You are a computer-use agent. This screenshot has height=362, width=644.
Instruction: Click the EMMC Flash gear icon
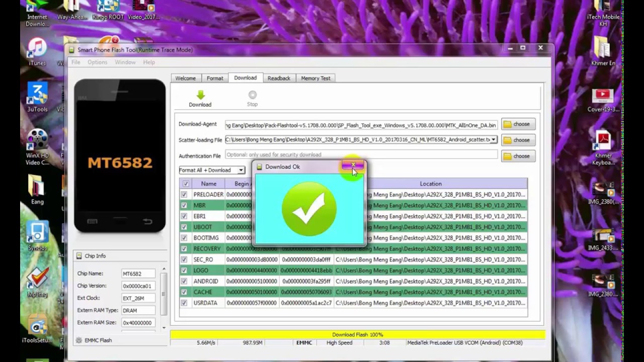[x=79, y=340]
